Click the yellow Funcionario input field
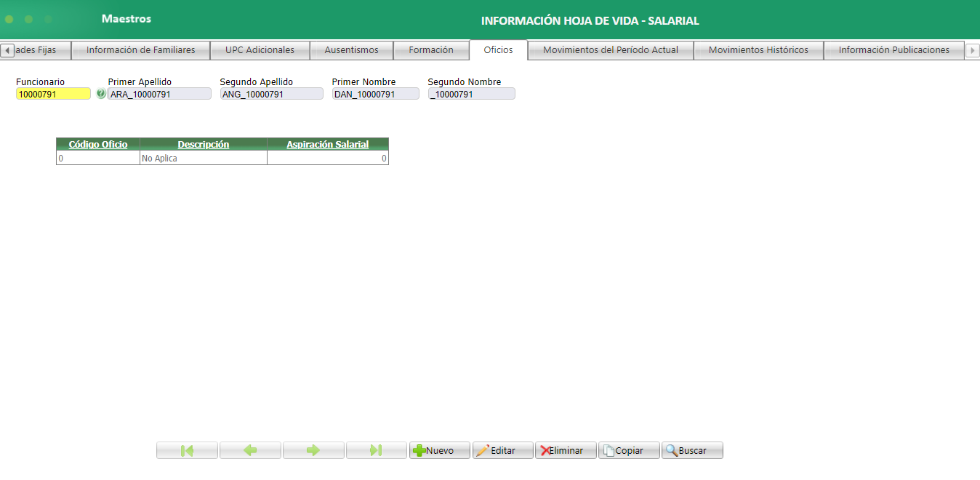Image resolution: width=980 pixels, height=480 pixels. pyautogui.click(x=52, y=93)
